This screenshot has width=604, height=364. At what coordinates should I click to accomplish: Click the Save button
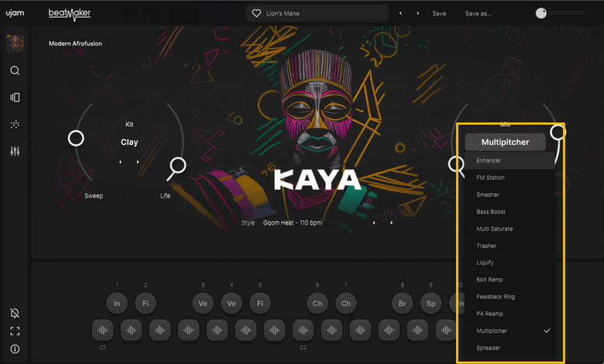(439, 14)
